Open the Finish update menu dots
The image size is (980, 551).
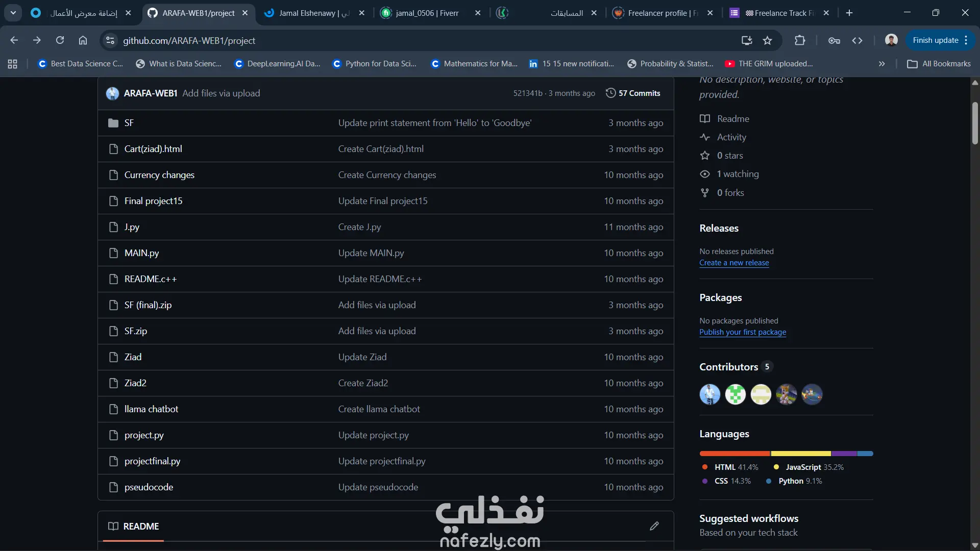[966, 41]
